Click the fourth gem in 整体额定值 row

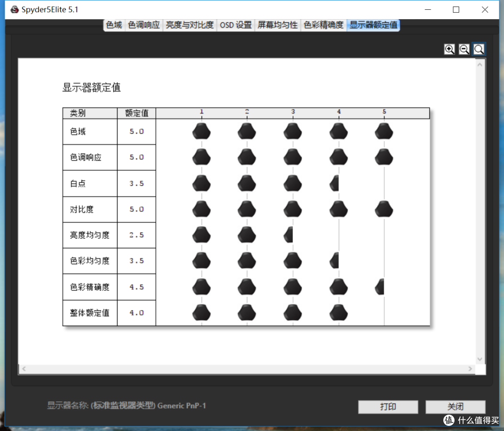[x=338, y=313]
